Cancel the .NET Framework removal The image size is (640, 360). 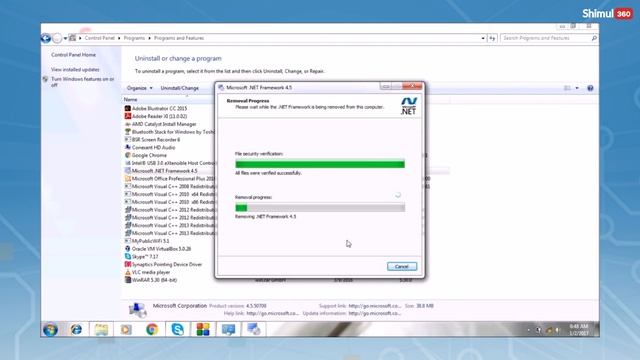pos(402,267)
